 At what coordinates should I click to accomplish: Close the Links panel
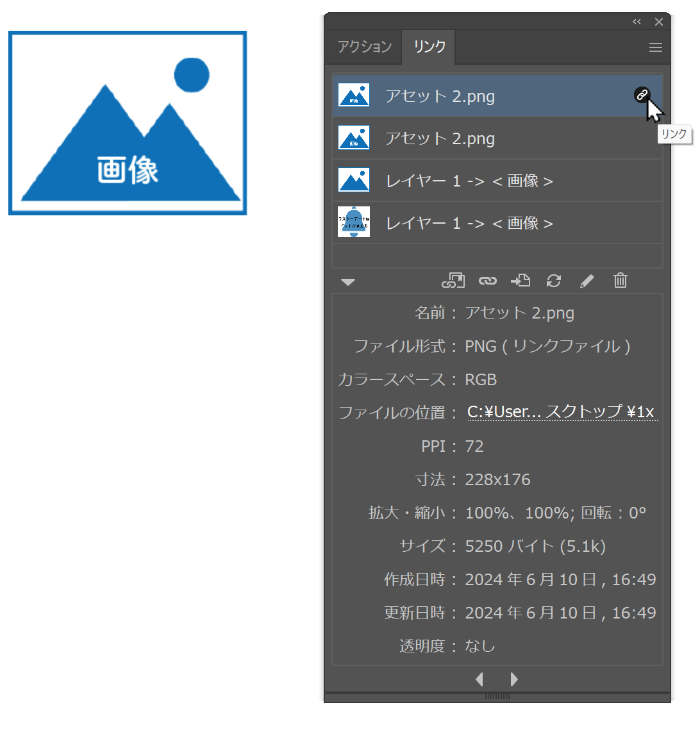pos(659,21)
